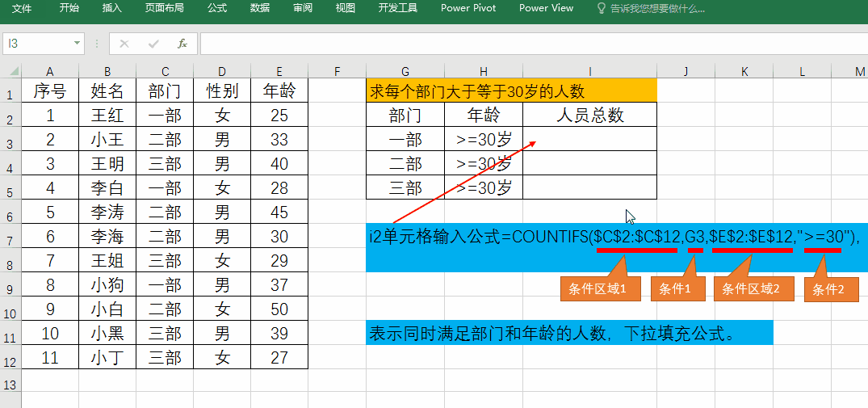The height and width of the screenshot is (408, 868).
Task: Open the 审阅 ribbon tab
Action: tap(303, 8)
